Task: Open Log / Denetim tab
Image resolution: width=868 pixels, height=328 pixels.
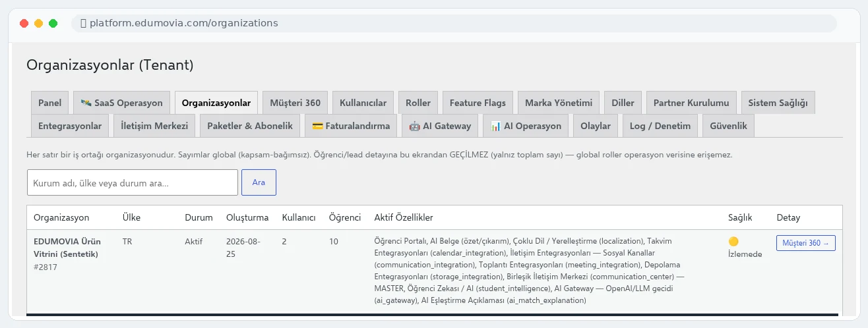Action: tap(660, 126)
